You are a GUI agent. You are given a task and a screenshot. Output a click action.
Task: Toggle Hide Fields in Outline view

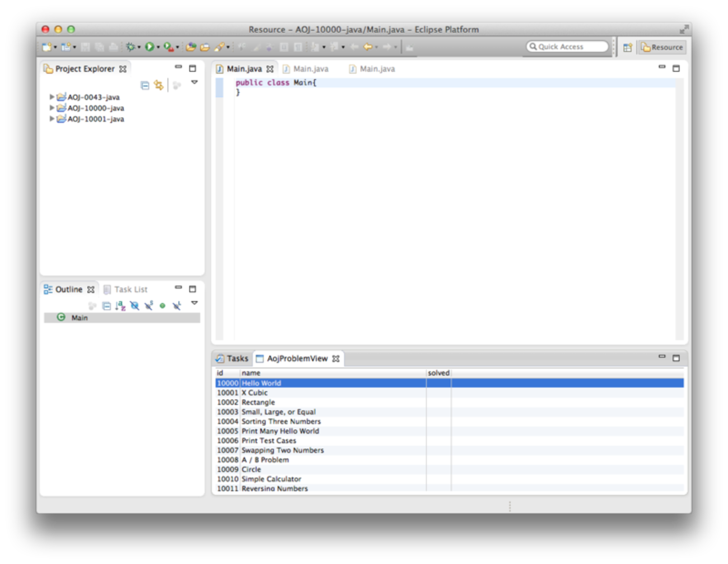(134, 306)
